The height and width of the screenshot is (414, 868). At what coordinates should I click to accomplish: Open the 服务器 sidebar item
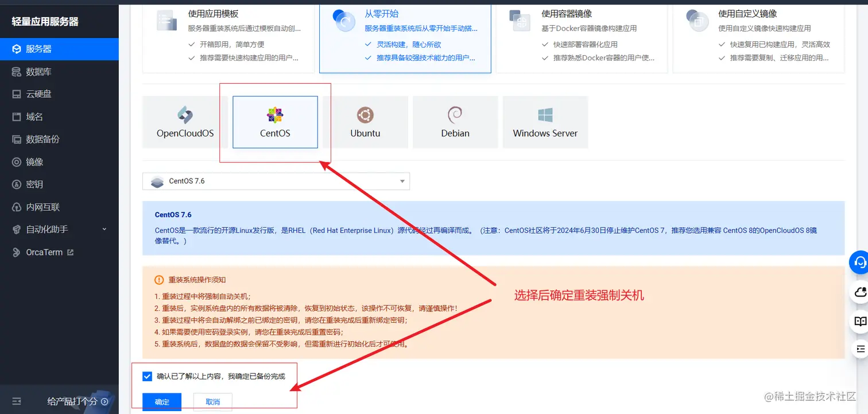(59, 49)
